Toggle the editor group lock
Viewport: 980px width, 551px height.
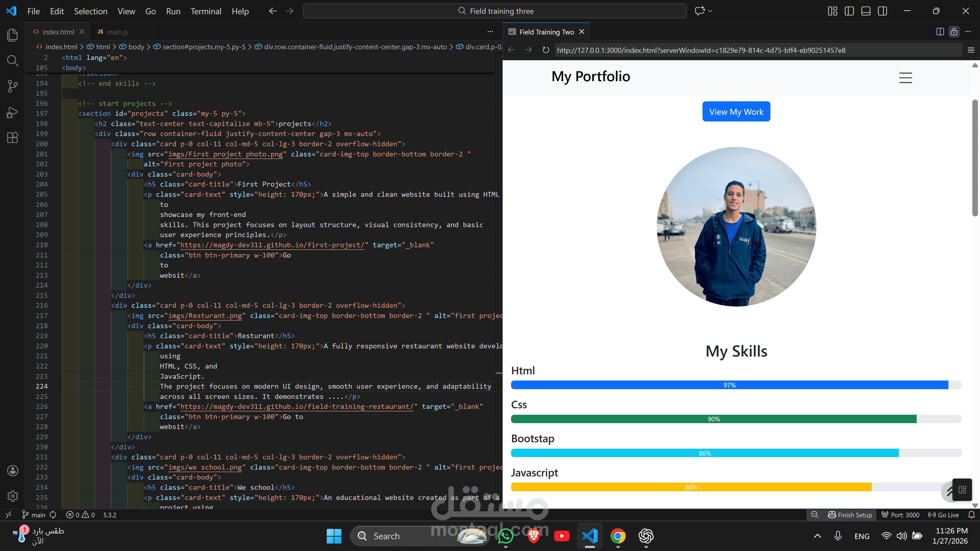tap(954, 32)
